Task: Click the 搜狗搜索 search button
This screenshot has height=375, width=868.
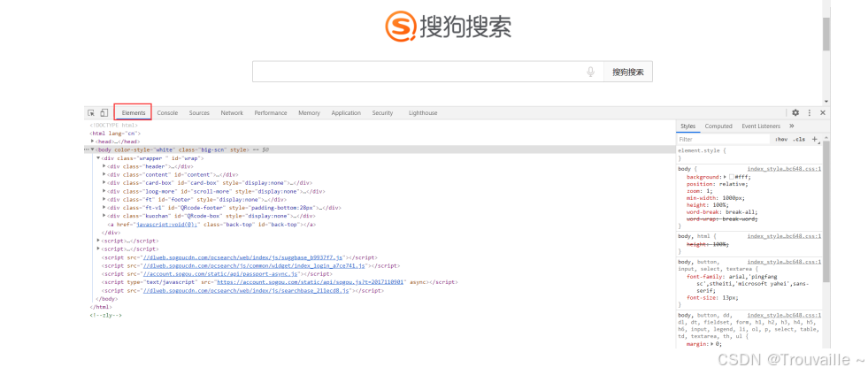Action: [x=627, y=72]
